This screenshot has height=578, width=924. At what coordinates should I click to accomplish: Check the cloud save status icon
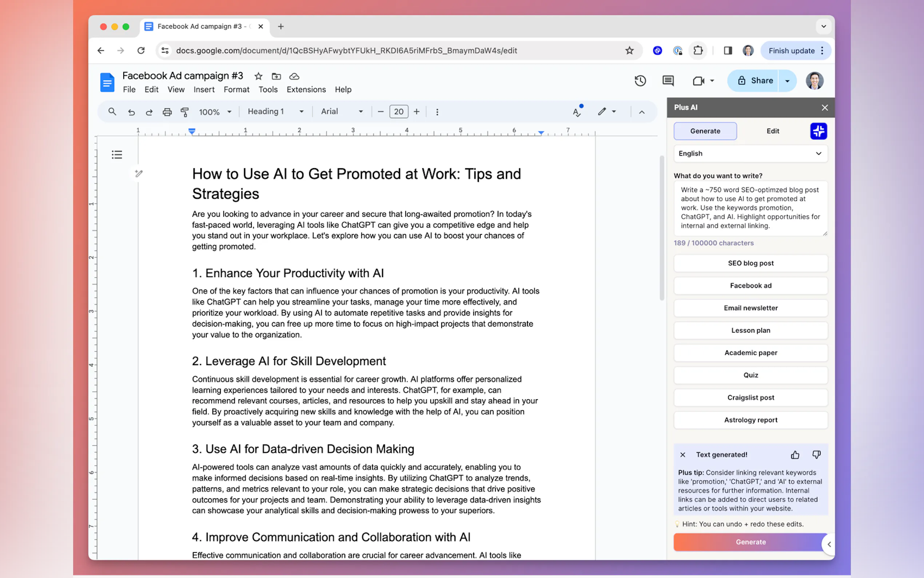click(294, 76)
